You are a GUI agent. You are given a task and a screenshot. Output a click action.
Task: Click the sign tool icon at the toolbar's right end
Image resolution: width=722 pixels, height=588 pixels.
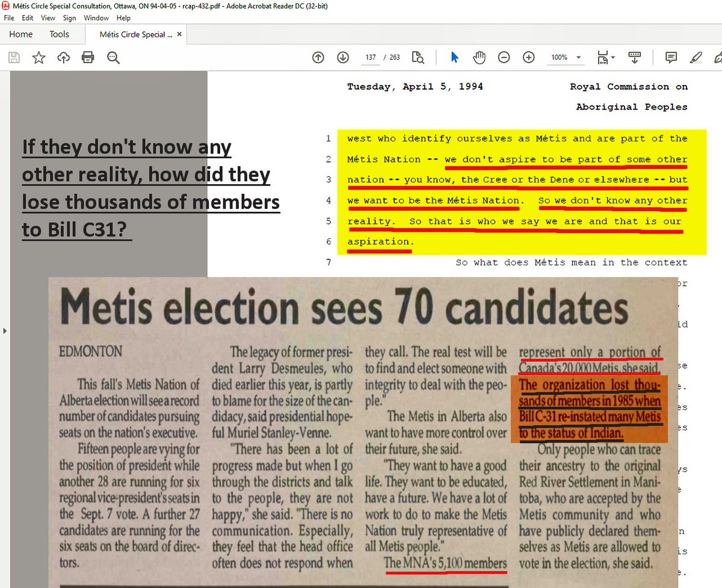(x=717, y=58)
